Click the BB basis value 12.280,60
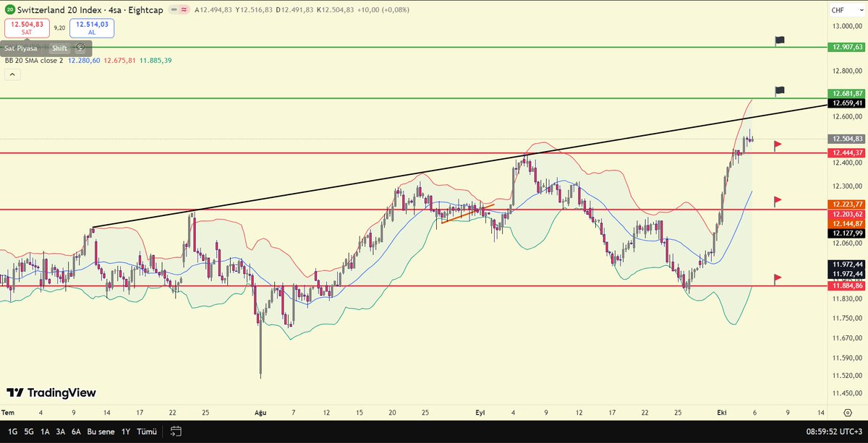 click(85, 61)
